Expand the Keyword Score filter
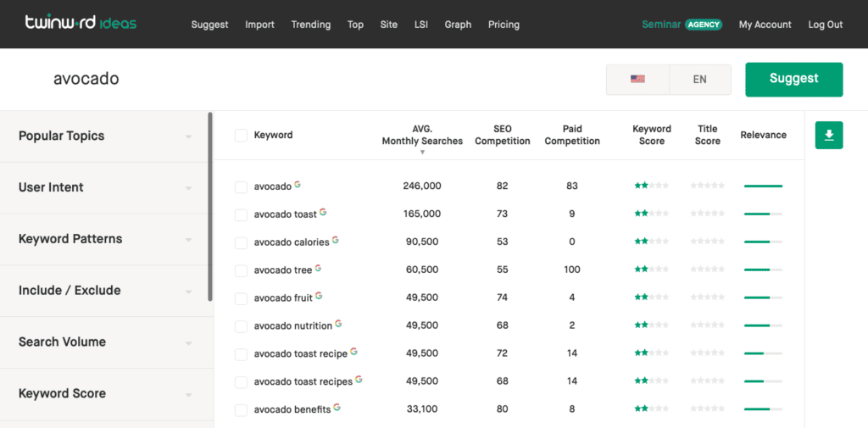Screen dimensions: 868x428 tap(105, 393)
